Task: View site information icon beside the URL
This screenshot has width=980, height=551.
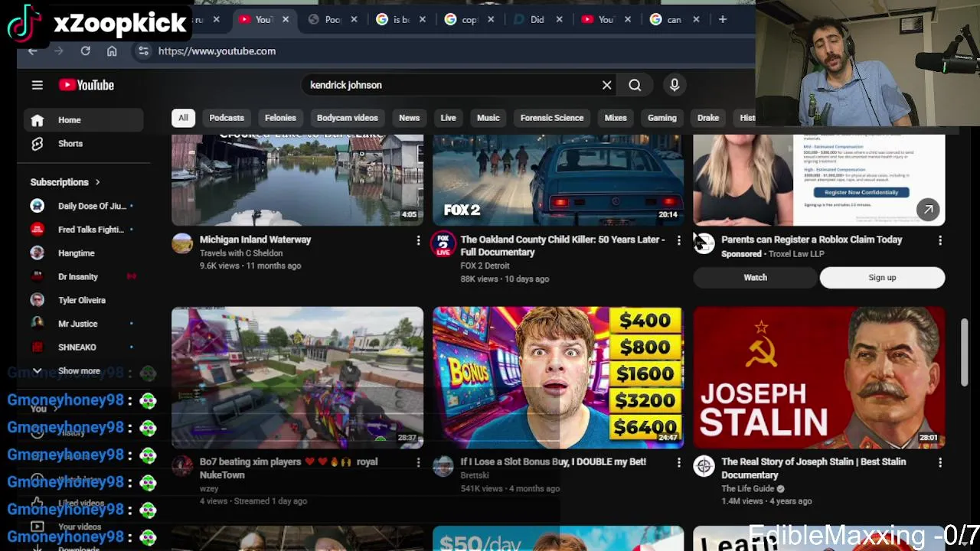Action: click(143, 51)
